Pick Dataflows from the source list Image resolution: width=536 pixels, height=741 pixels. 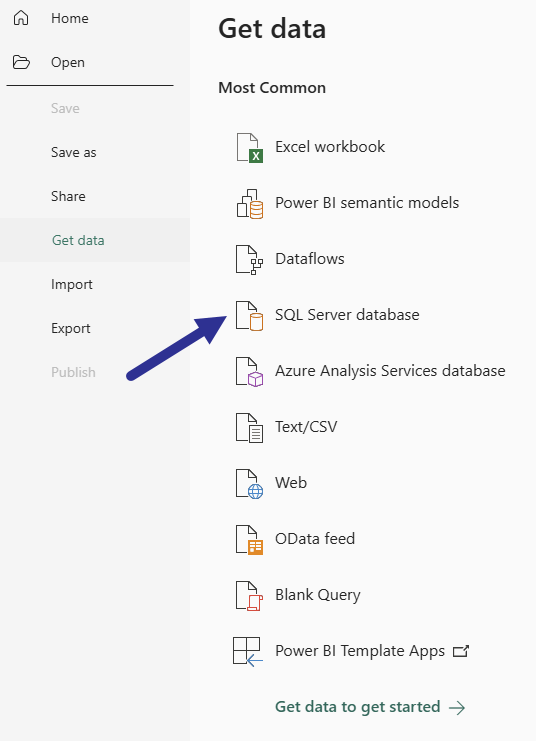coord(310,258)
